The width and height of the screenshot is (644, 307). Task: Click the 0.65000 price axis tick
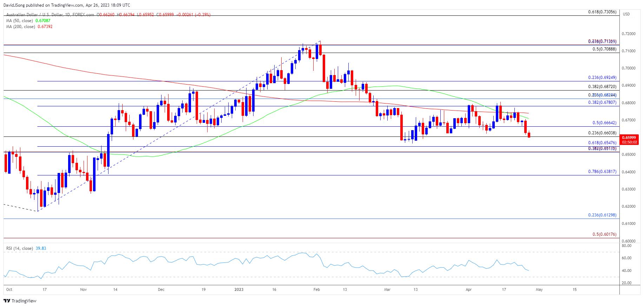(x=629, y=154)
